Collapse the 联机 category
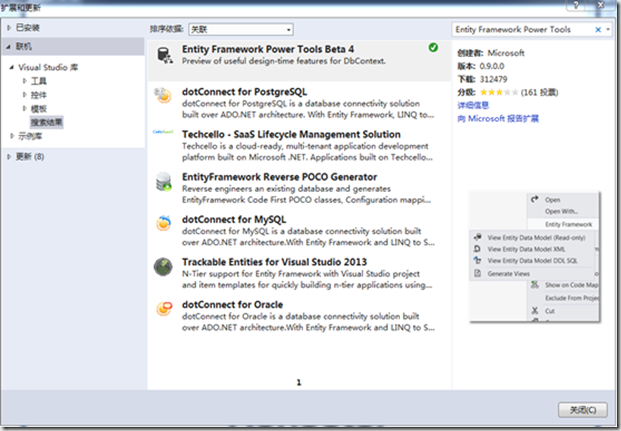This screenshot has height=431, width=621. click(8, 47)
